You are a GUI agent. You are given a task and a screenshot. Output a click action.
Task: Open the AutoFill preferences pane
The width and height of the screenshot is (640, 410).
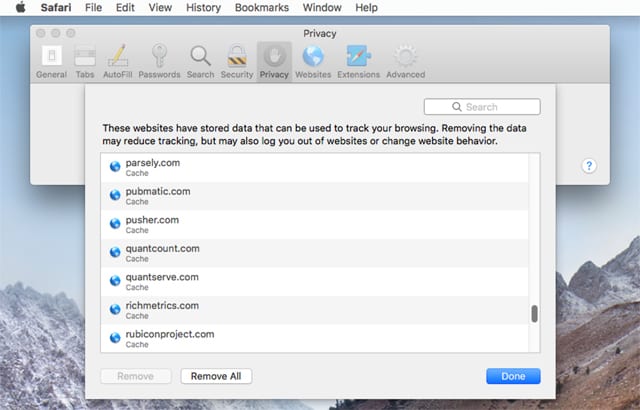pos(118,59)
